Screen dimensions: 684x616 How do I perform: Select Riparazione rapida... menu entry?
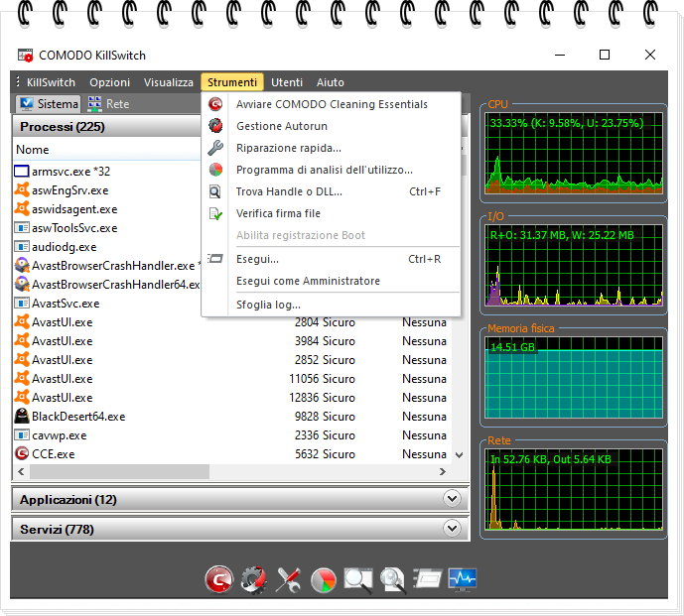331,148
